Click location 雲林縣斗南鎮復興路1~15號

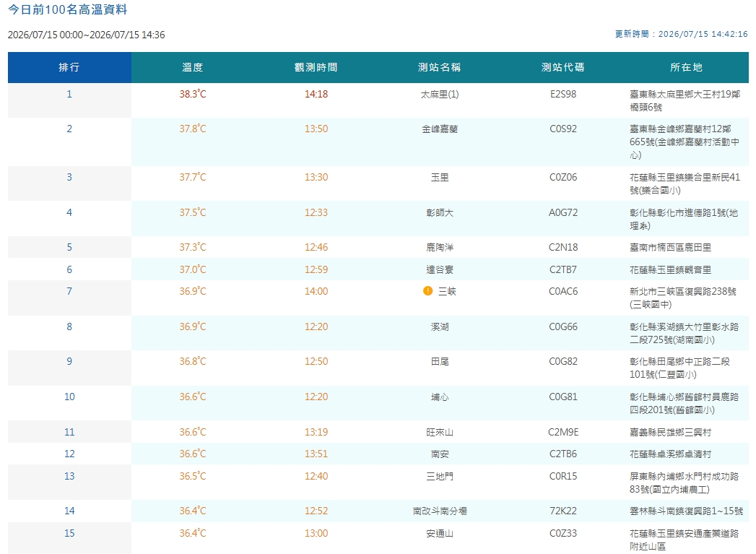tap(687, 511)
